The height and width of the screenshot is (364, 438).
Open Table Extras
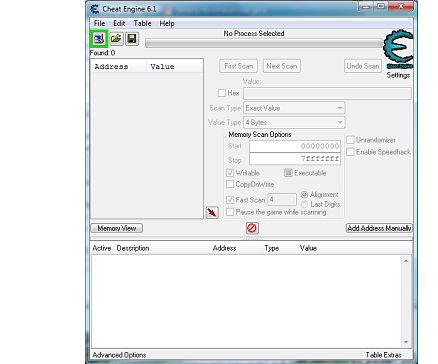(x=383, y=355)
